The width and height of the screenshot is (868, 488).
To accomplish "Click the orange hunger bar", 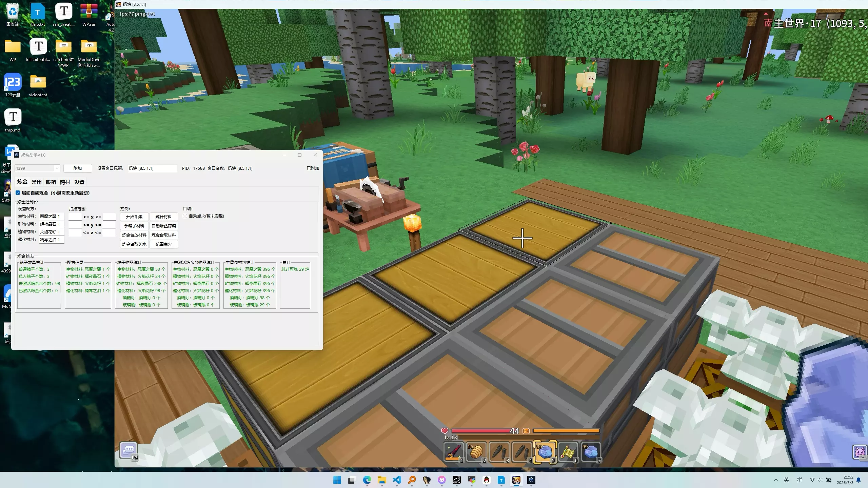I will (566, 431).
